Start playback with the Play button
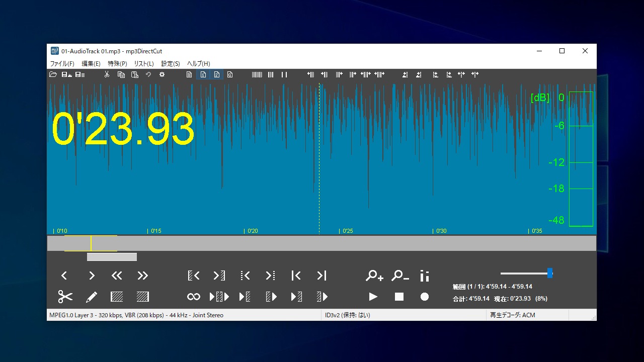Image resolution: width=644 pixels, height=362 pixels. [373, 297]
